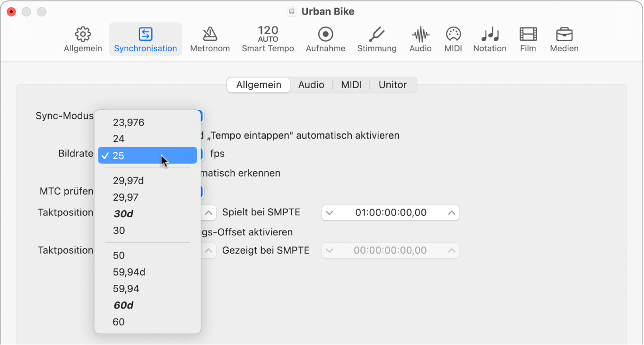The height and width of the screenshot is (345, 644).
Task: Increase the Spielt bei SMPTE value
Action: click(x=452, y=212)
